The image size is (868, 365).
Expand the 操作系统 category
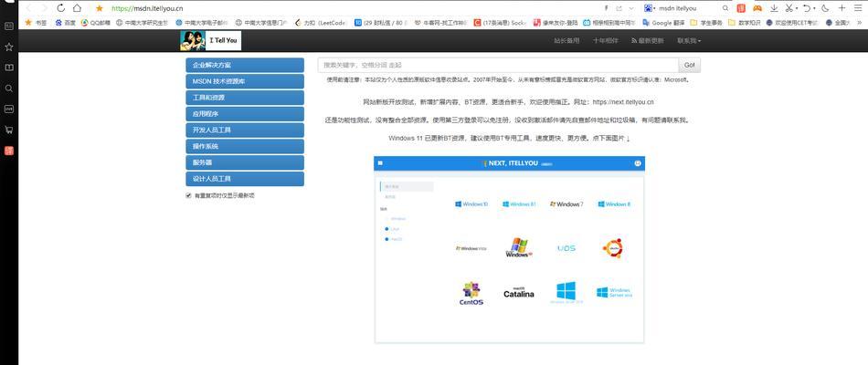[245, 146]
